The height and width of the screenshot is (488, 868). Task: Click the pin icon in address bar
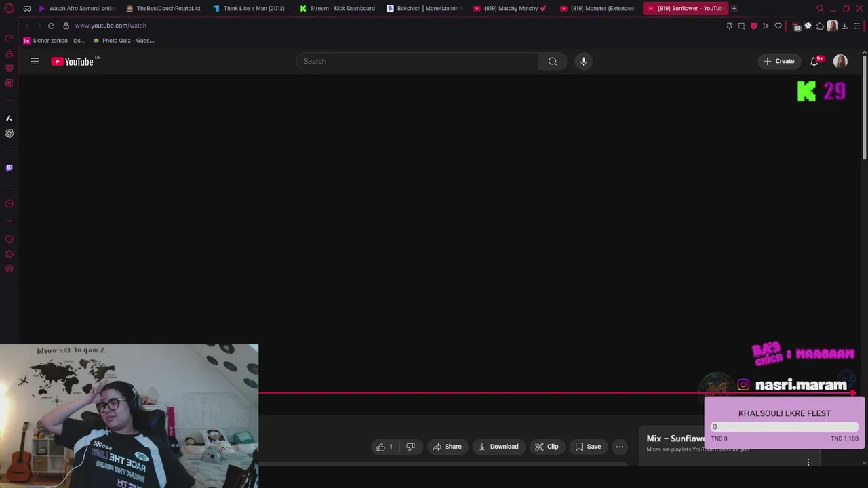tap(729, 26)
